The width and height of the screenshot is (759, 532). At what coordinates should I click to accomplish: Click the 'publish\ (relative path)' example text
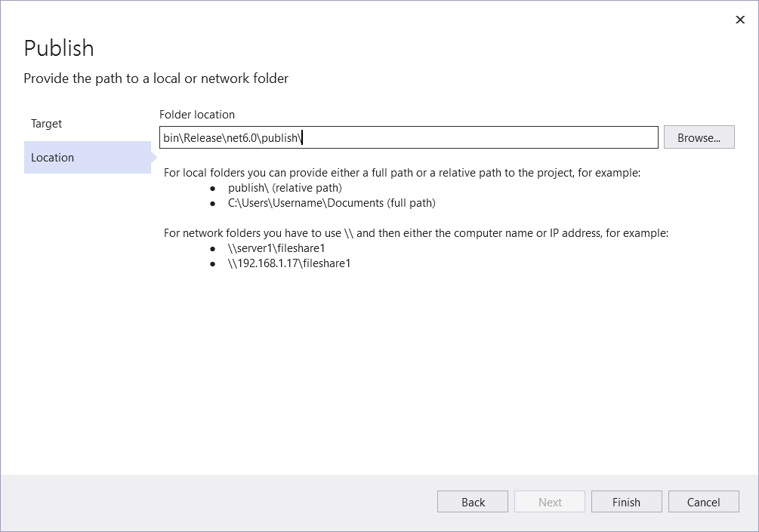[285, 188]
